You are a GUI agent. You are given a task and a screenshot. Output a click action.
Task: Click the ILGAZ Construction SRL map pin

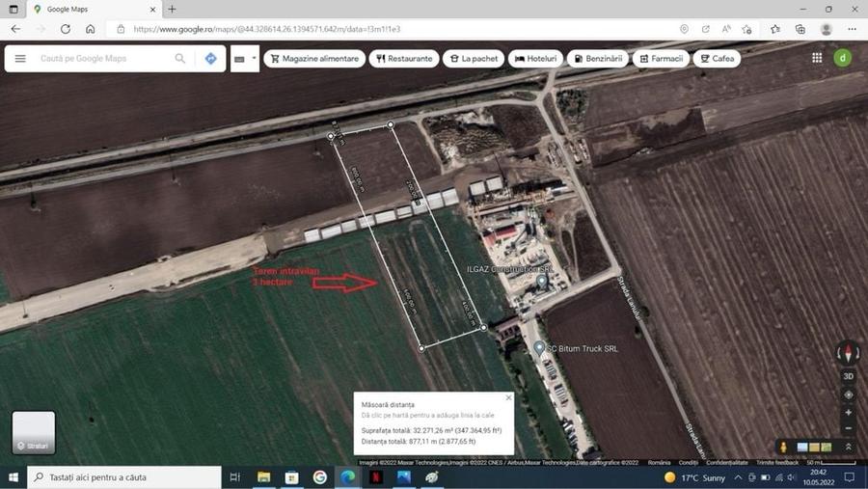pos(542,282)
